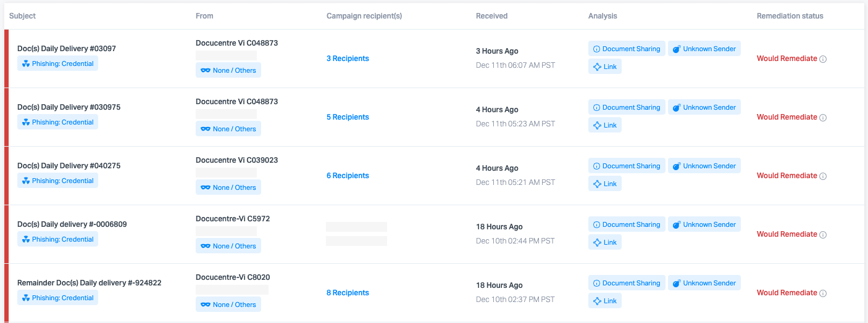Click Phishing: Credential badge under Doc(s) Daily Delivery #03097
This screenshot has width=868, height=323.
click(57, 63)
